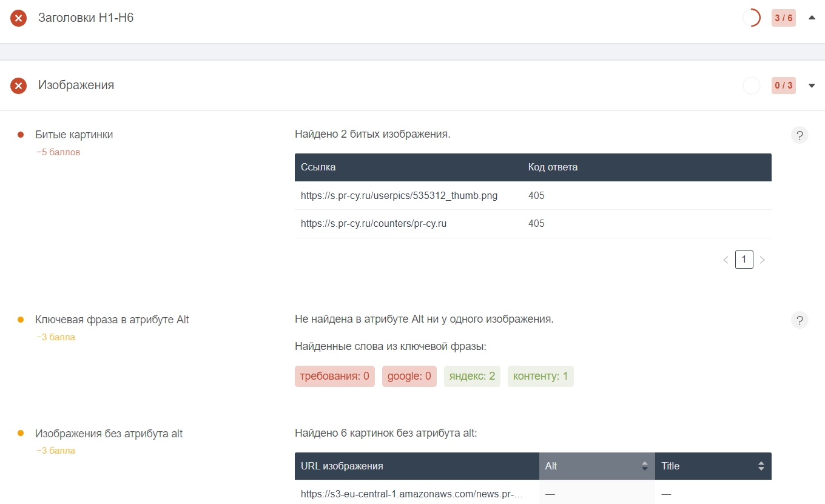The height and width of the screenshot is (504, 825).
Task: Click the 'требования: 0' keyword tag
Action: click(x=334, y=376)
